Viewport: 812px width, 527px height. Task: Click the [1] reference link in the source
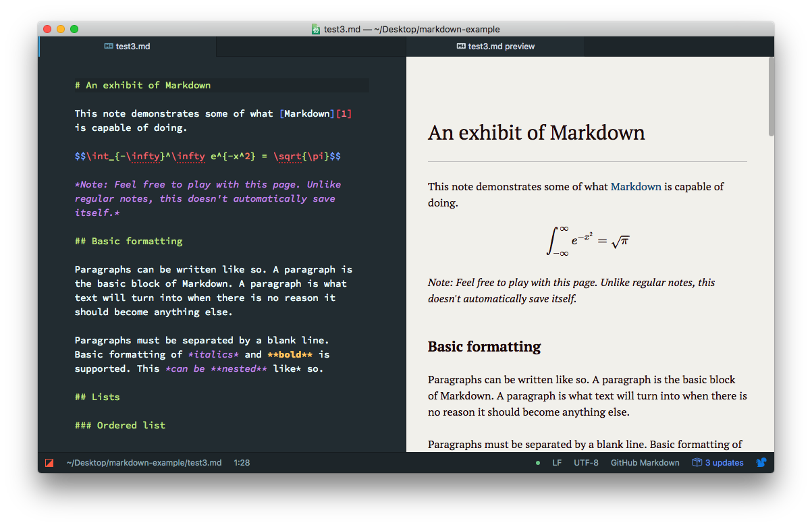pos(344,113)
